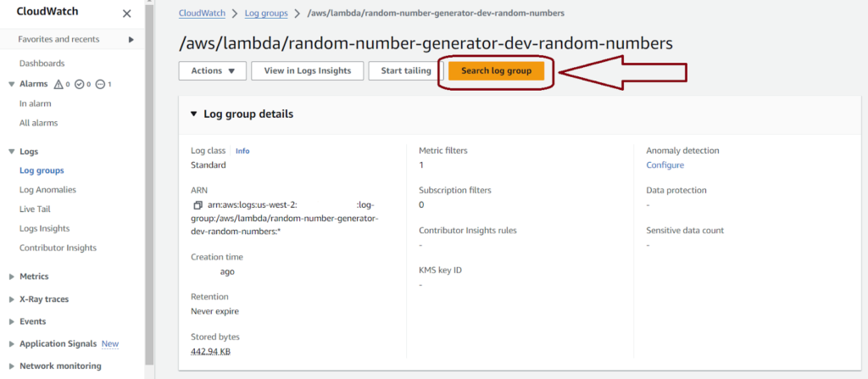Viewport: 868px width, 379px height.
Task: Expand Favorites and recents arrow
Action: [x=131, y=39]
